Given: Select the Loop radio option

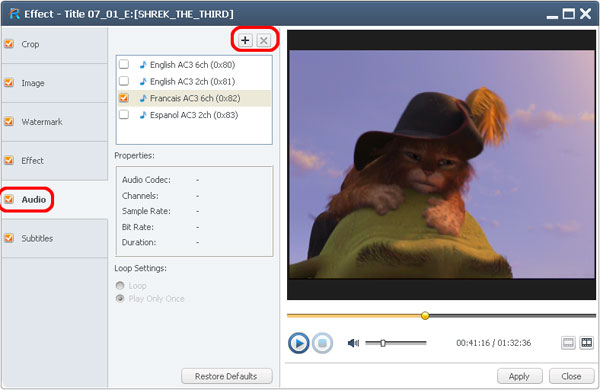Looking at the screenshot, I should [120, 286].
